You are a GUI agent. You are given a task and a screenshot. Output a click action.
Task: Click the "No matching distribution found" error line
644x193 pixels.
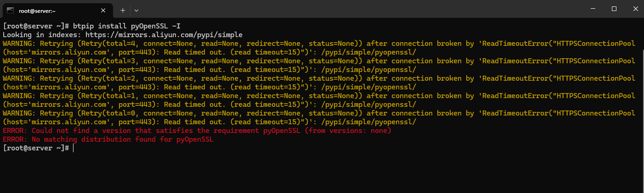pos(108,139)
